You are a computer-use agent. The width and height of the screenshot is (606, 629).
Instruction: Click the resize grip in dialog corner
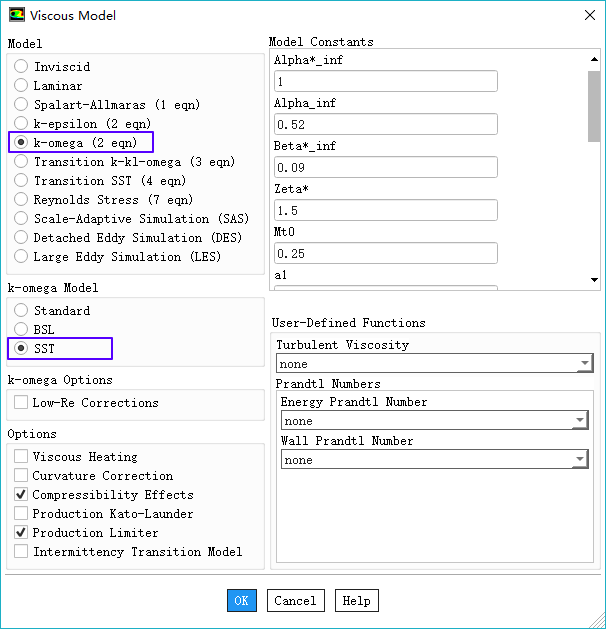click(597, 620)
